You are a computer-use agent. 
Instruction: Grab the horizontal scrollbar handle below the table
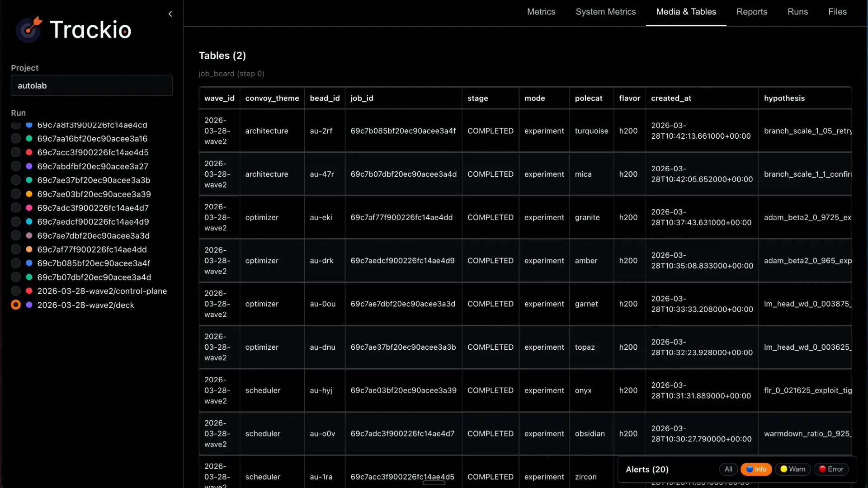click(x=434, y=483)
